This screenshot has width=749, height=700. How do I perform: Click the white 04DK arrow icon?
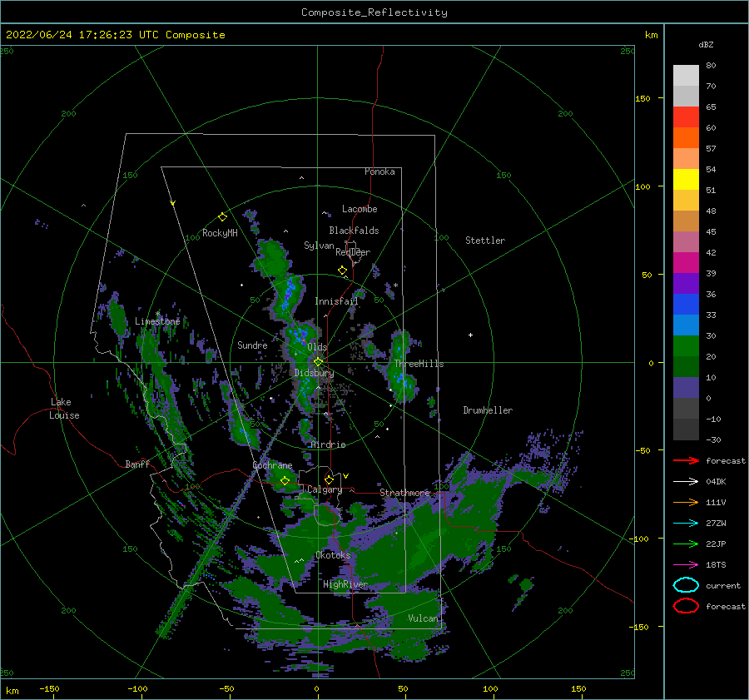[x=686, y=482]
